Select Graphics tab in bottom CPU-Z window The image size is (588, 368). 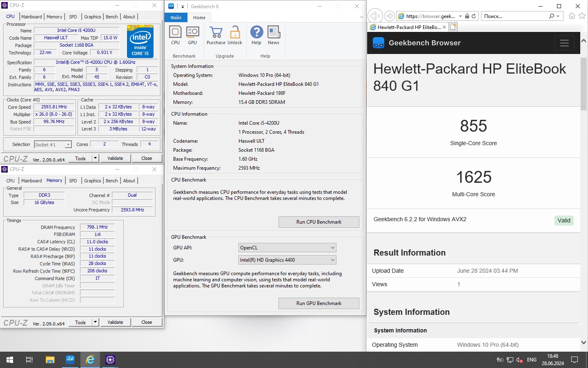92,181
